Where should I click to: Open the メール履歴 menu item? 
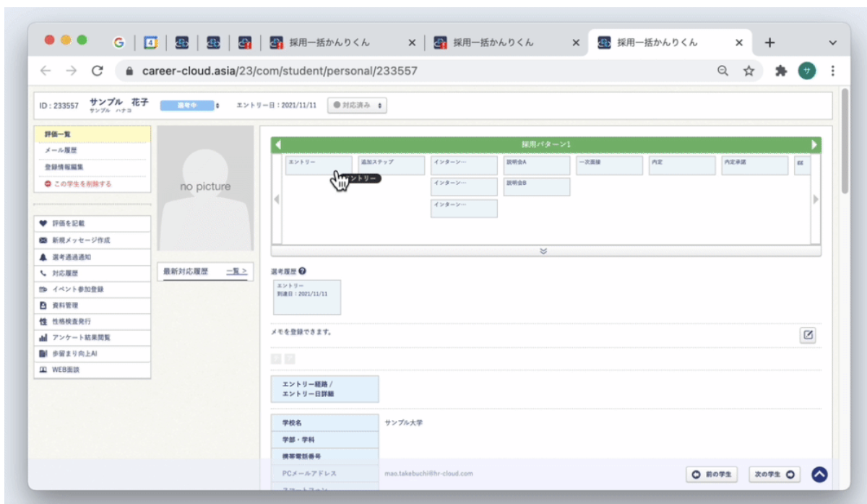click(x=92, y=151)
